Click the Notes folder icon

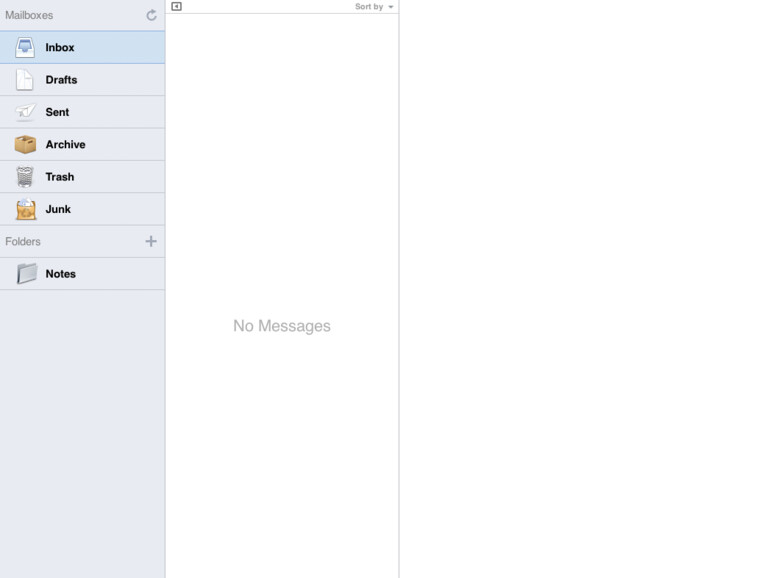[27, 274]
